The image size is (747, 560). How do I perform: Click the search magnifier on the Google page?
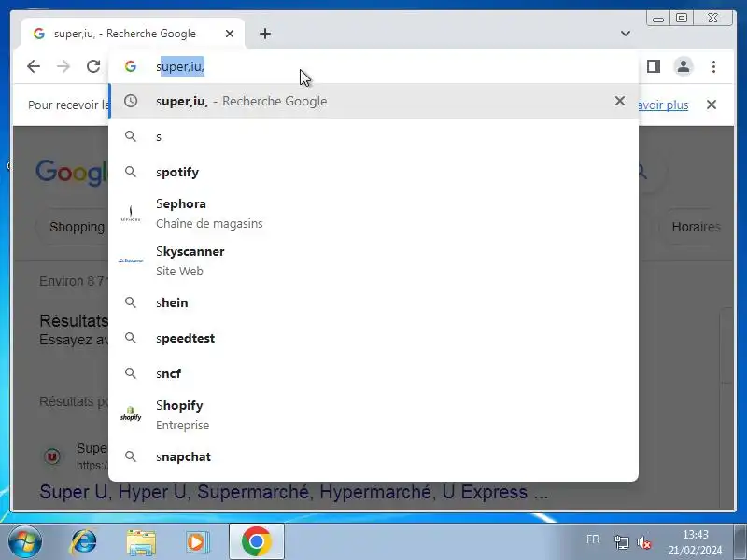[x=642, y=172]
